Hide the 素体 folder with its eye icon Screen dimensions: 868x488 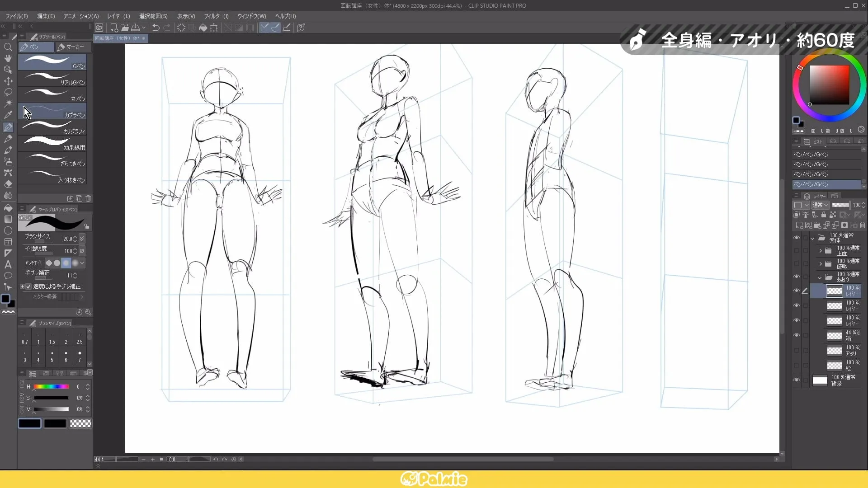click(x=797, y=238)
